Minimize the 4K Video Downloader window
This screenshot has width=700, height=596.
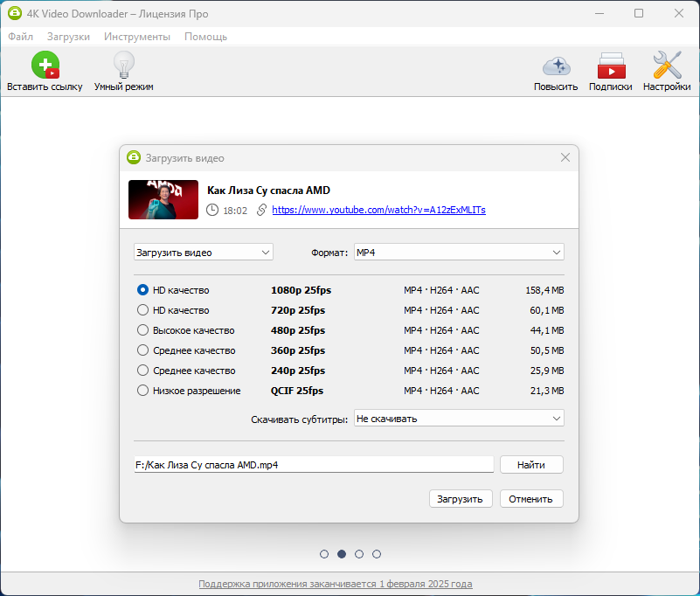pos(600,13)
